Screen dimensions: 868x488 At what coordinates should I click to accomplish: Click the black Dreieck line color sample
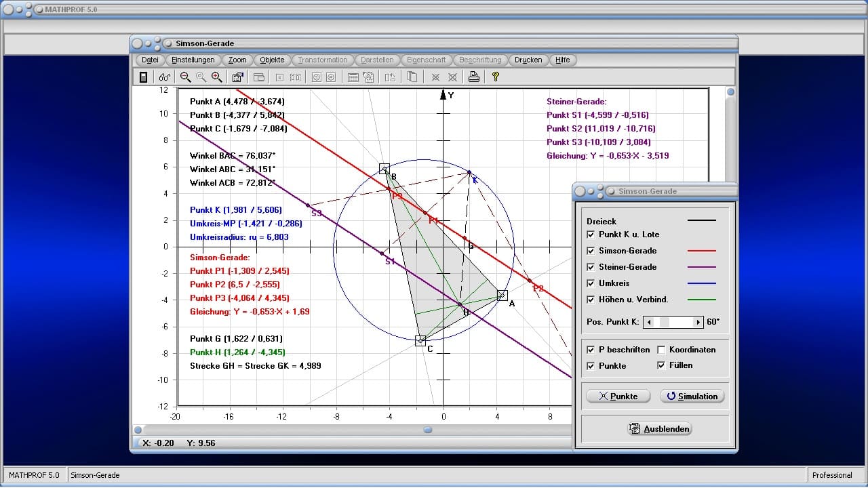point(702,220)
